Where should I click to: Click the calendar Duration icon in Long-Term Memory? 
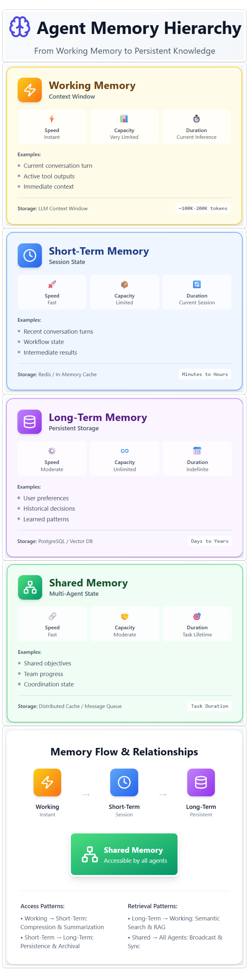point(197,451)
